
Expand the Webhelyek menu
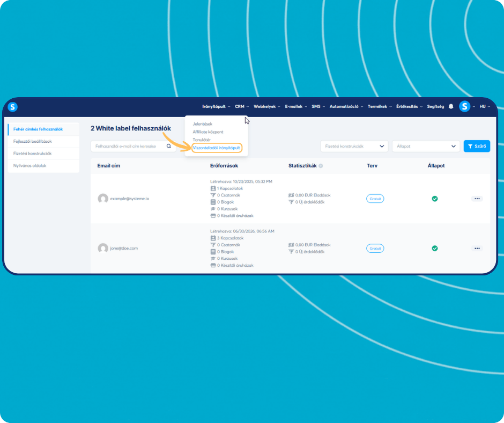point(267,106)
